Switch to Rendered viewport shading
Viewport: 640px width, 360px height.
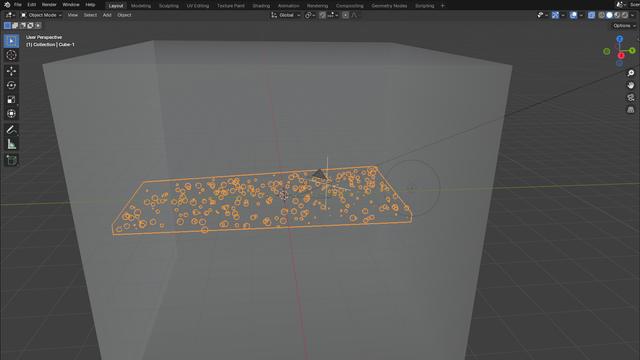tap(625, 15)
